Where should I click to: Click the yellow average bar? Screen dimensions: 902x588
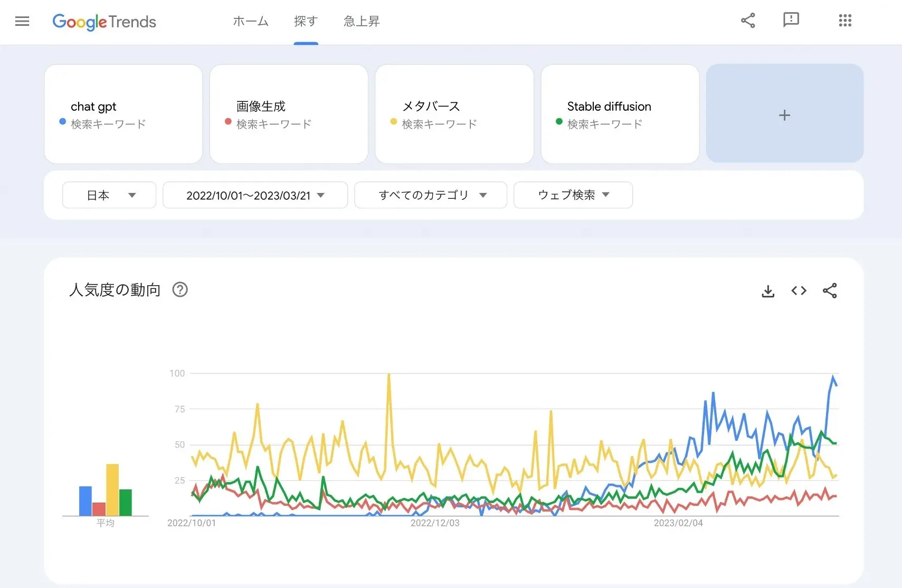112,490
